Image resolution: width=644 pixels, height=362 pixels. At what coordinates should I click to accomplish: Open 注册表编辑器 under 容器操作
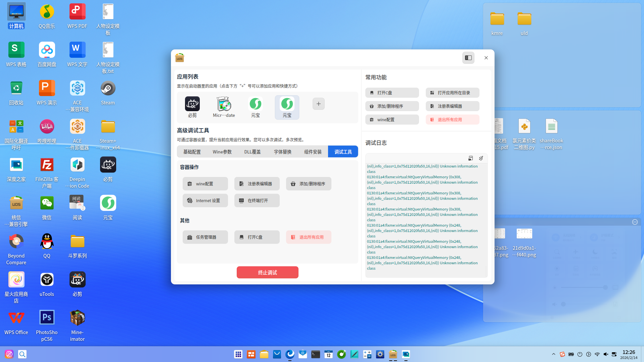(x=257, y=184)
